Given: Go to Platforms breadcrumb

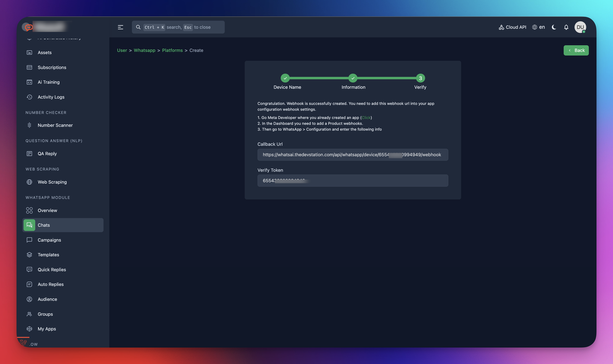Looking at the screenshot, I should pyautogui.click(x=172, y=50).
